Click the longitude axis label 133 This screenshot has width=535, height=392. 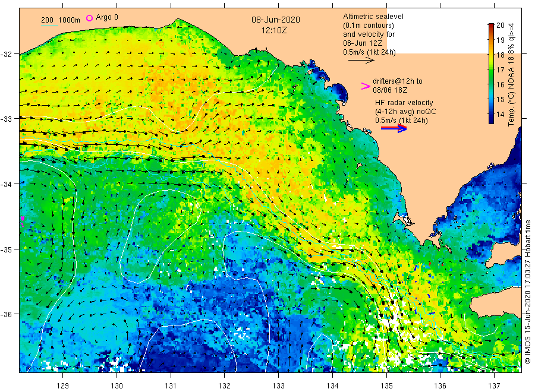click(278, 385)
